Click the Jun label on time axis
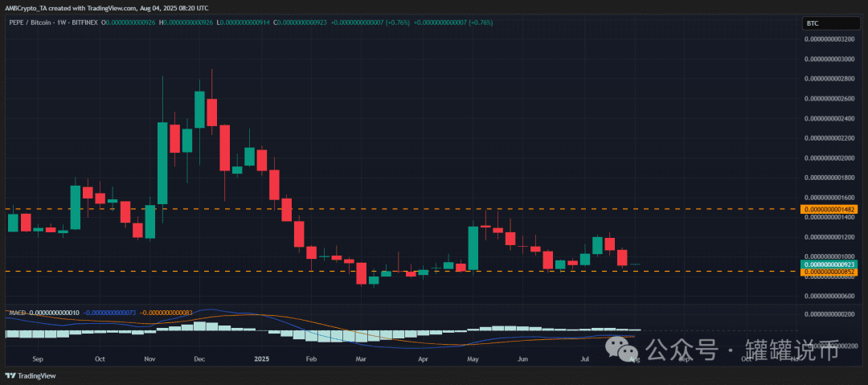 click(x=522, y=358)
